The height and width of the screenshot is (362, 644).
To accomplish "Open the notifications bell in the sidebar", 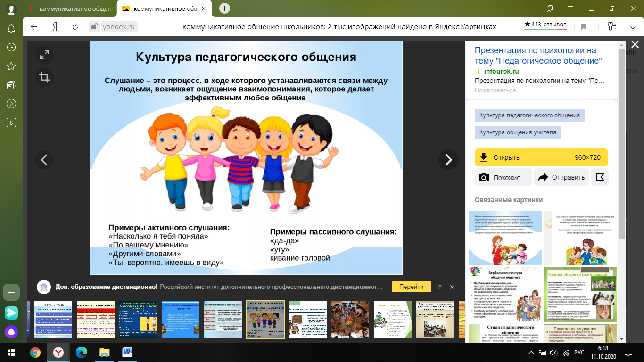I will click(11, 28).
